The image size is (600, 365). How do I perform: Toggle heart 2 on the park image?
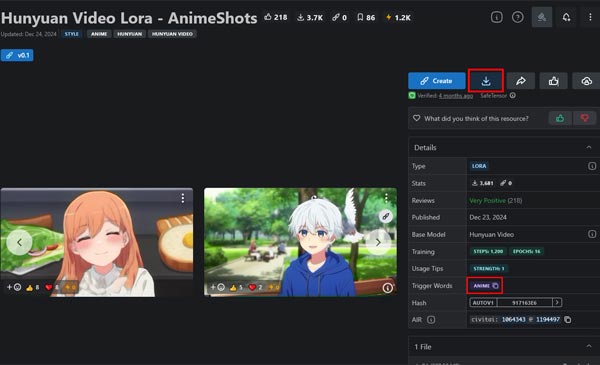255,287
